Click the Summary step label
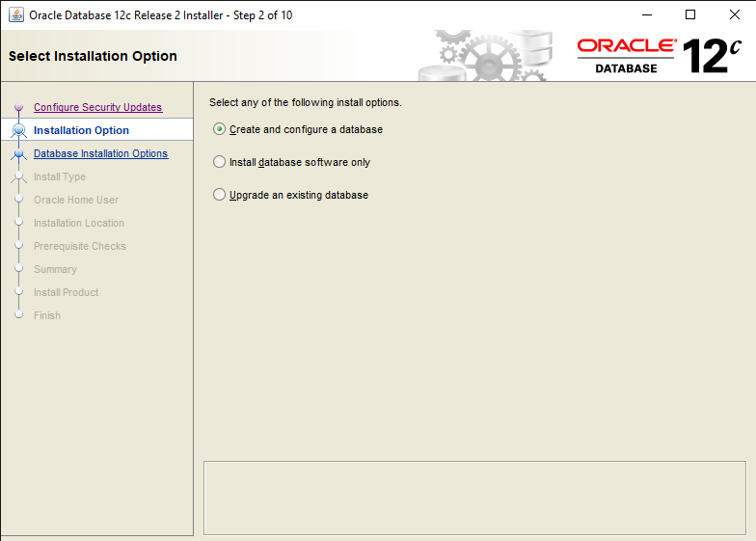 point(56,269)
